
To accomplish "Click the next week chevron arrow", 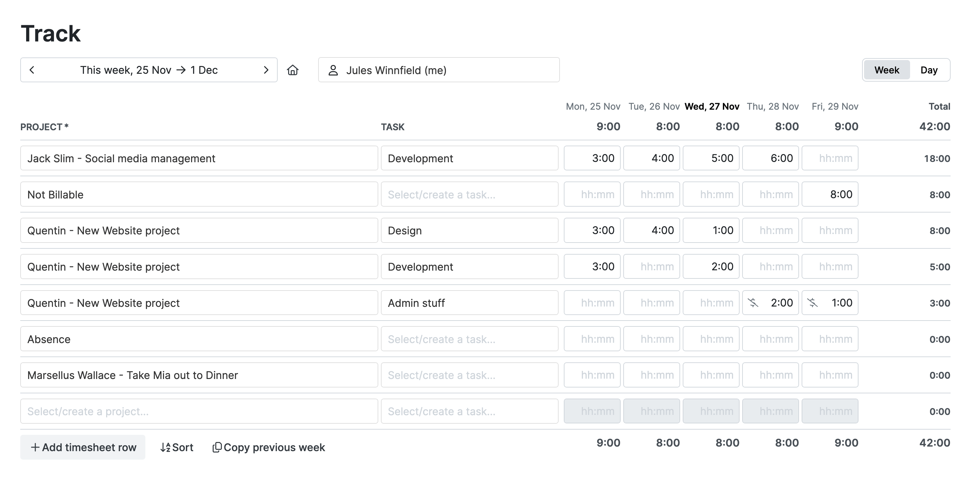I will (x=266, y=70).
